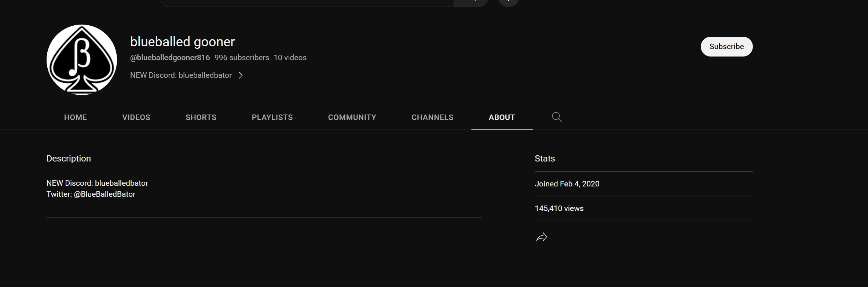Screen dimensions: 868x287
Task: Select the COMMUNITY tab
Action: point(352,117)
